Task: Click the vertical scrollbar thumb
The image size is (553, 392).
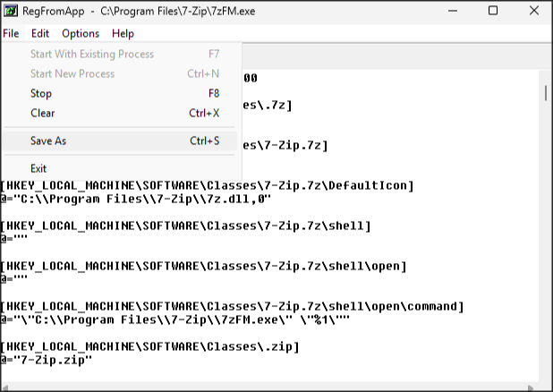Action: pyautogui.click(x=545, y=93)
